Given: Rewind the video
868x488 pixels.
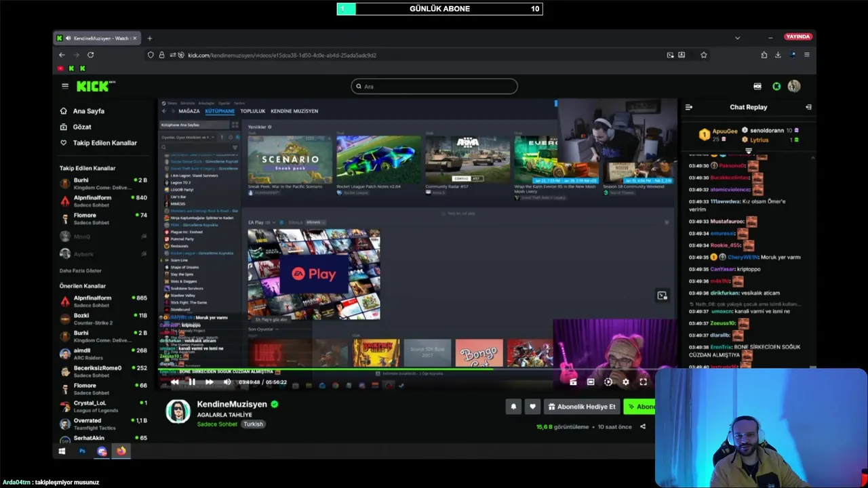Looking at the screenshot, I should pos(175,382).
